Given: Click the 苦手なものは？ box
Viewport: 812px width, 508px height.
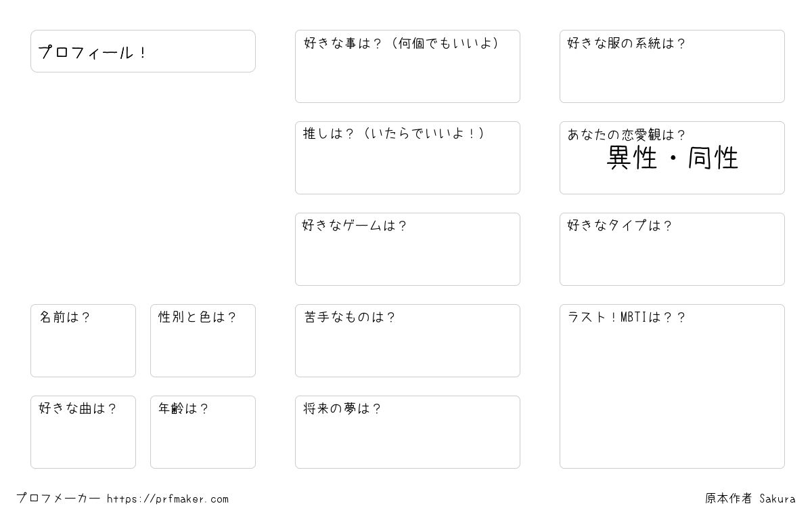Looking at the screenshot, I should [x=407, y=341].
